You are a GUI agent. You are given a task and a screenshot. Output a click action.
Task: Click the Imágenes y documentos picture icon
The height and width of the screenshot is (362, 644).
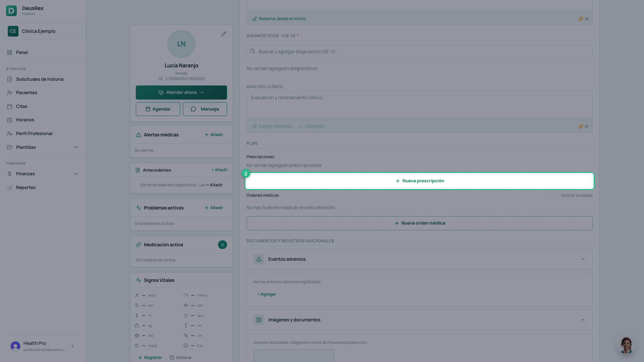(259, 320)
